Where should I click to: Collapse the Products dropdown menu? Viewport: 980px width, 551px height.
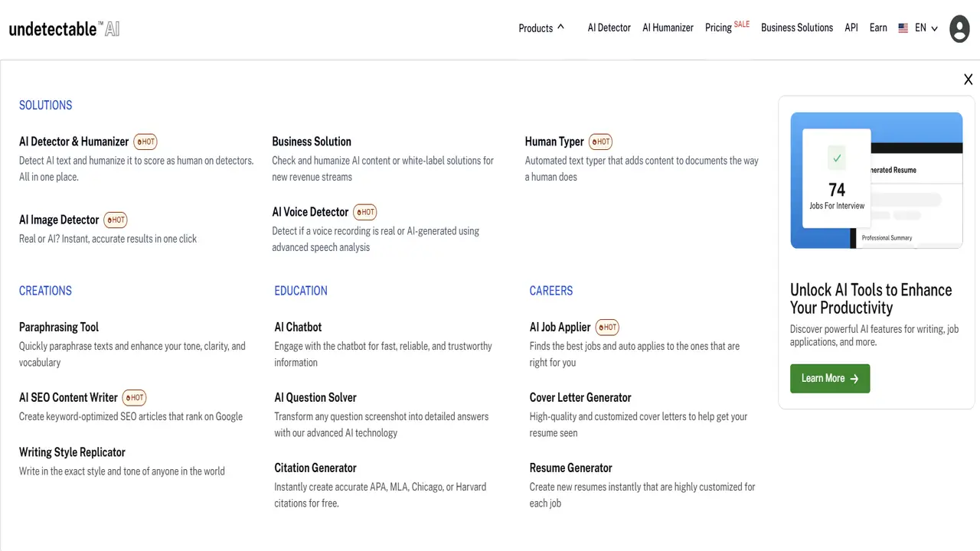541,28
